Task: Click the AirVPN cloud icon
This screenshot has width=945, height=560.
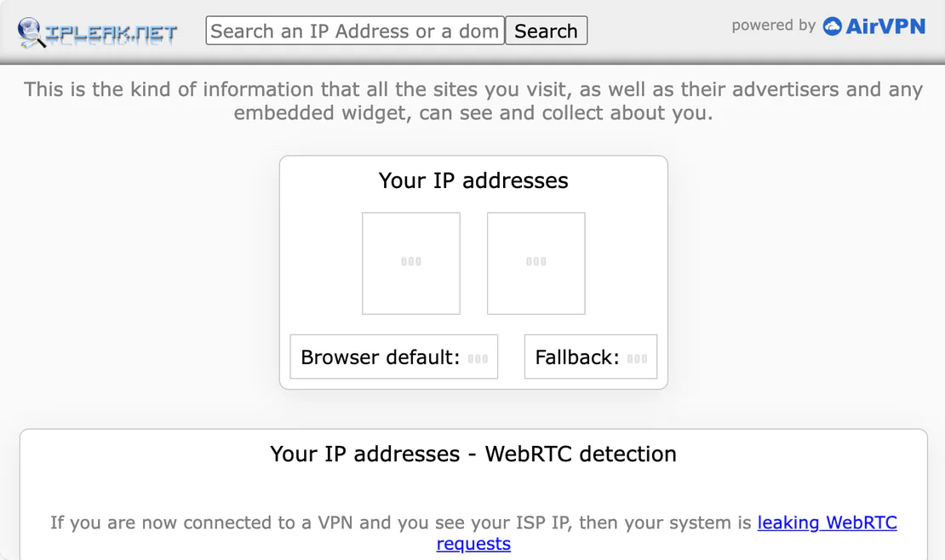Action: (x=832, y=26)
